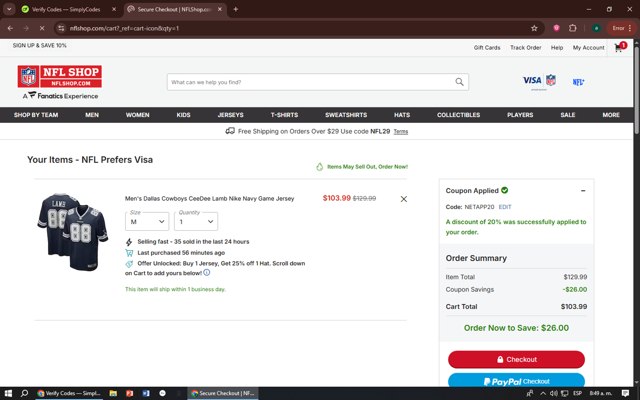Stop page loading in the browser
Screen dimensions: 640x400
42,28
